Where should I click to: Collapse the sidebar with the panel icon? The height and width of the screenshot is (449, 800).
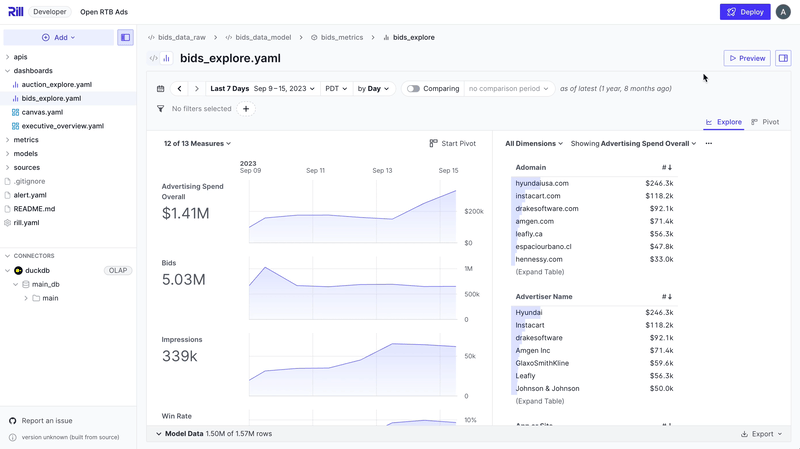click(125, 37)
